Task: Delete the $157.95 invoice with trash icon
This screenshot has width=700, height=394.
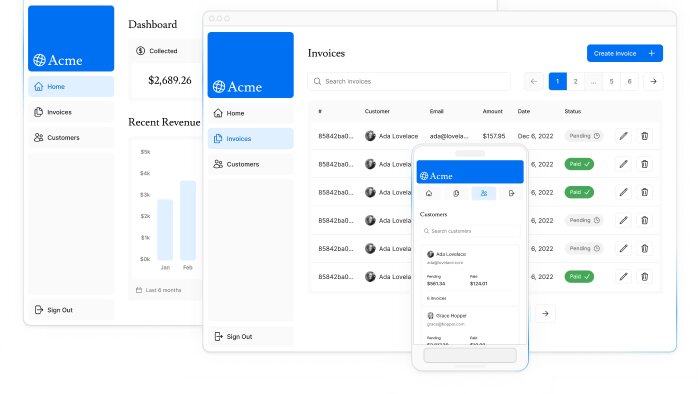Action: pos(645,136)
